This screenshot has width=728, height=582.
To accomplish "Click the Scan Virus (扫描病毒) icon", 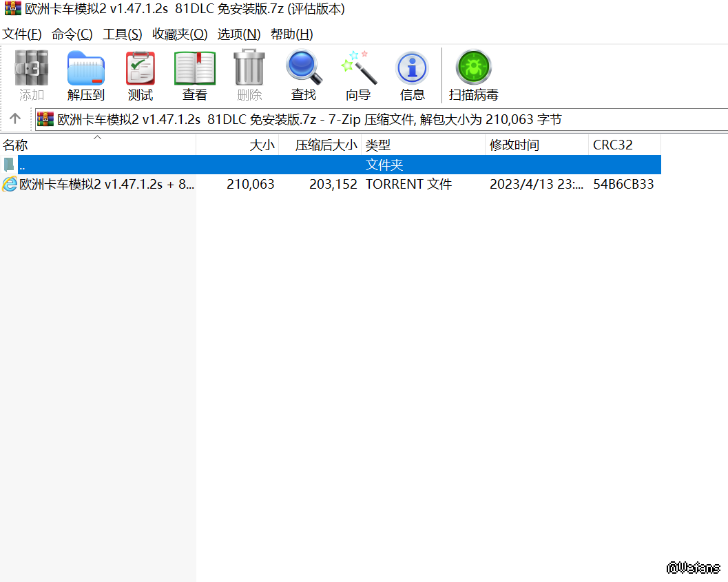I will [x=473, y=70].
